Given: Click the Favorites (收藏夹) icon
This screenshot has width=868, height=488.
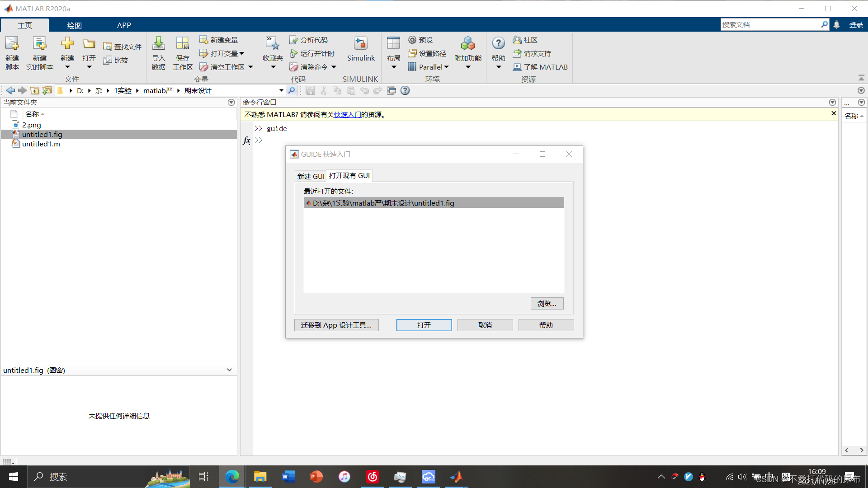Looking at the screenshot, I should pos(273,43).
